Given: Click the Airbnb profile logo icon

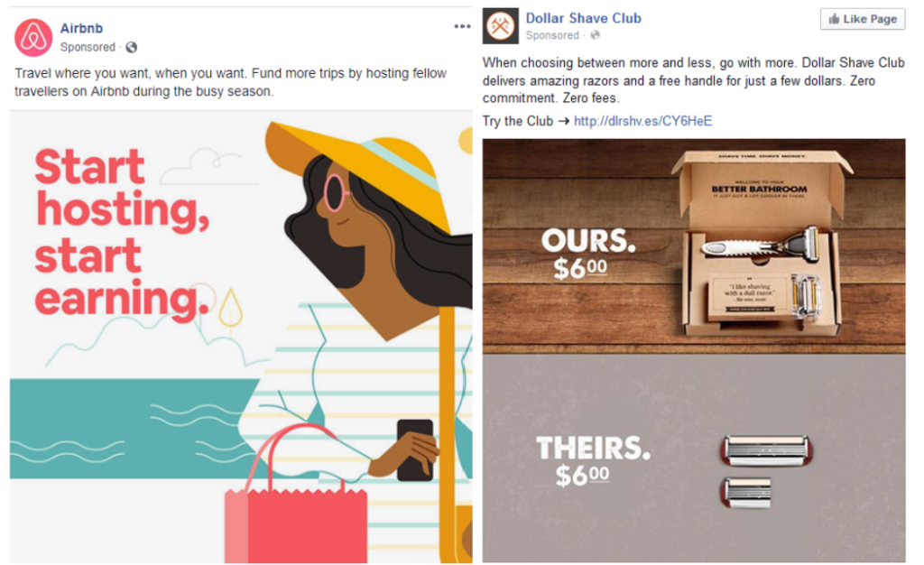Looking at the screenshot, I should tap(33, 38).
